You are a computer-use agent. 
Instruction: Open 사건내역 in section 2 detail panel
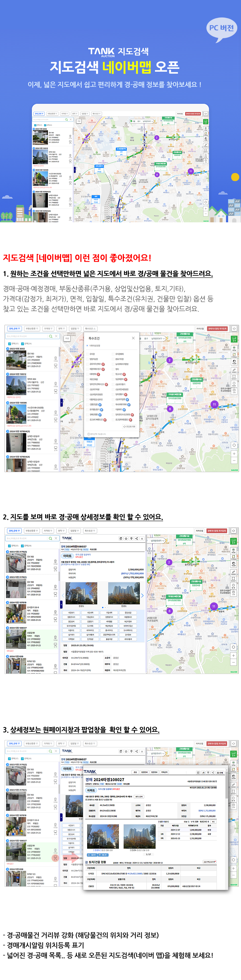(x=90, y=613)
